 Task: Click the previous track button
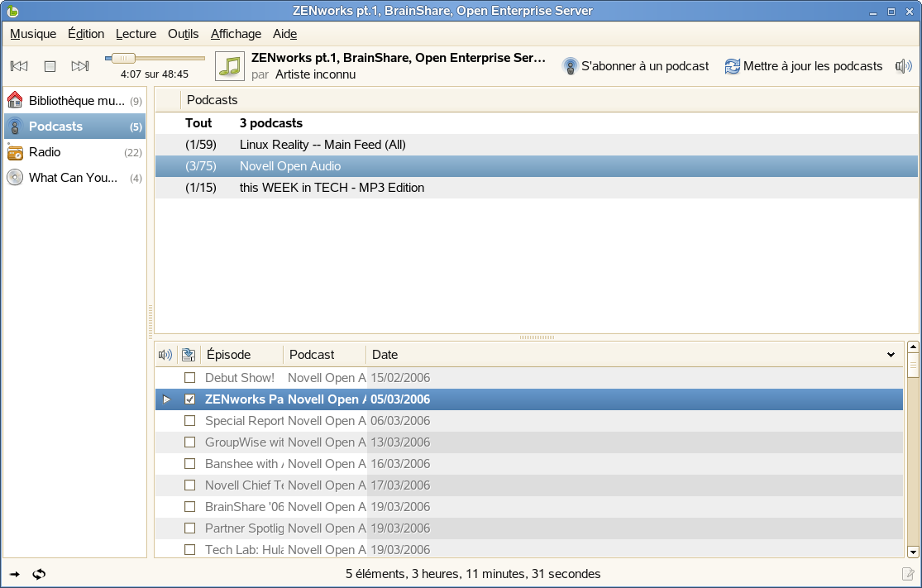pos(19,66)
